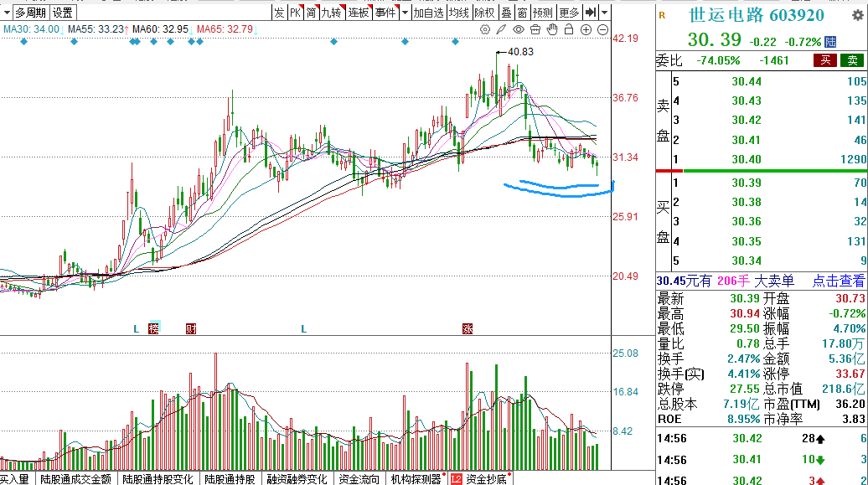The width and height of the screenshot is (868, 485).
Task: Select the drawing pen tool icon
Action: 501,30
